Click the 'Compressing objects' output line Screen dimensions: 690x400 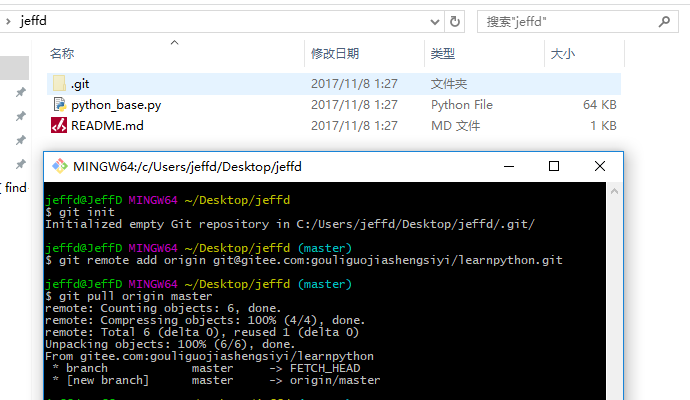(x=205, y=320)
